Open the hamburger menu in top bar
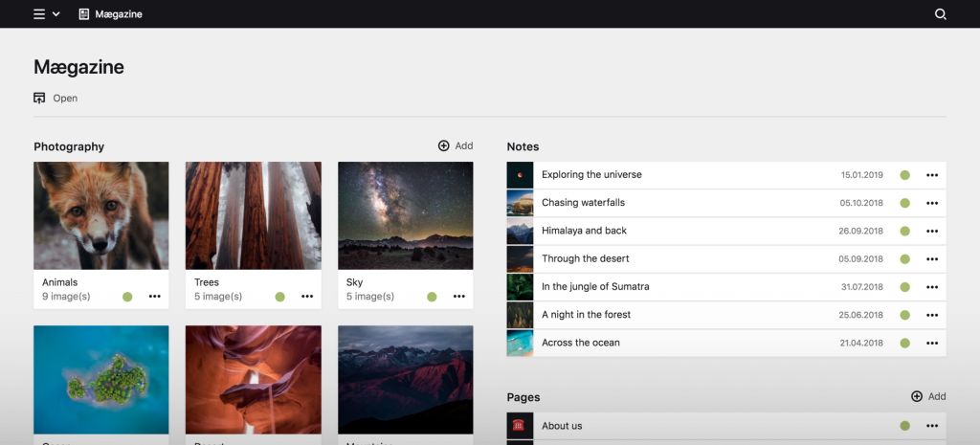Screen dimensions: 980x445 39,14
